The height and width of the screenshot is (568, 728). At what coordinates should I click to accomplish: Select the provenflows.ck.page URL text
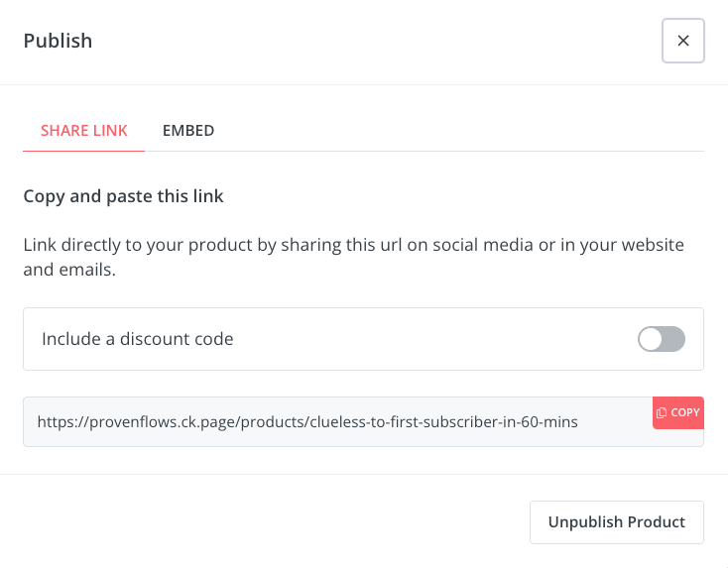pos(307,422)
